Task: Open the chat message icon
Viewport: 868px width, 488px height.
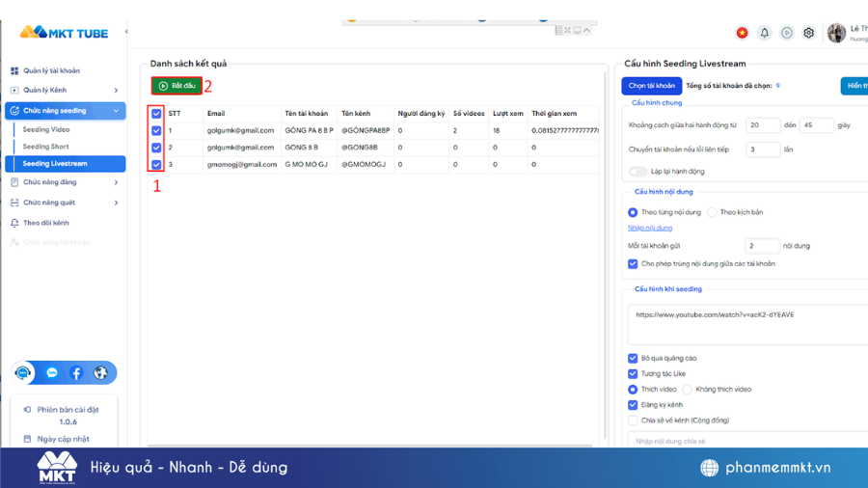Action: 52,373
